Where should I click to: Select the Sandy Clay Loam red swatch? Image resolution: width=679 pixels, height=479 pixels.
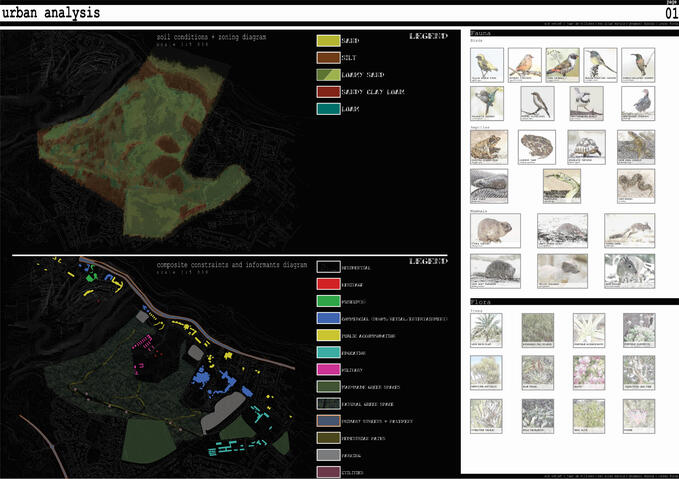coord(329,93)
